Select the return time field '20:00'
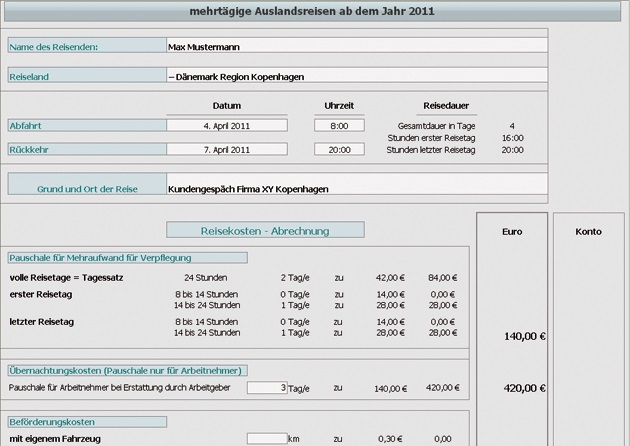 tap(338, 149)
